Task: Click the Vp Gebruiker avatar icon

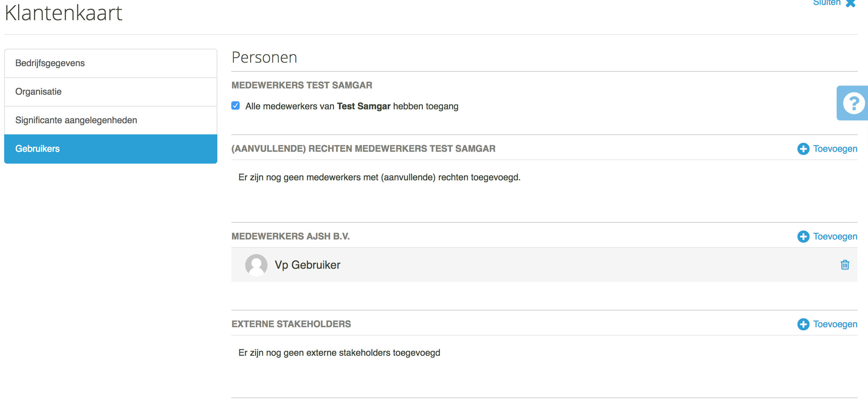Action: click(x=256, y=265)
